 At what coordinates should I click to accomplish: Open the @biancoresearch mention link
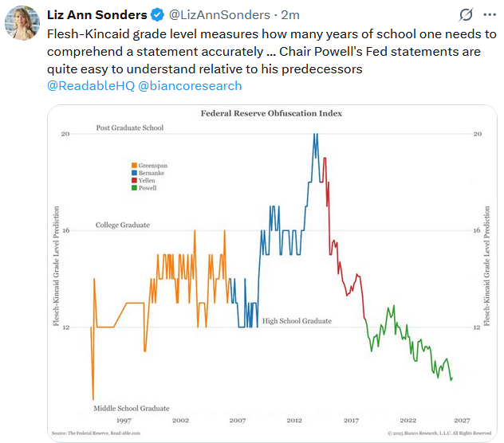coord(190,86)
